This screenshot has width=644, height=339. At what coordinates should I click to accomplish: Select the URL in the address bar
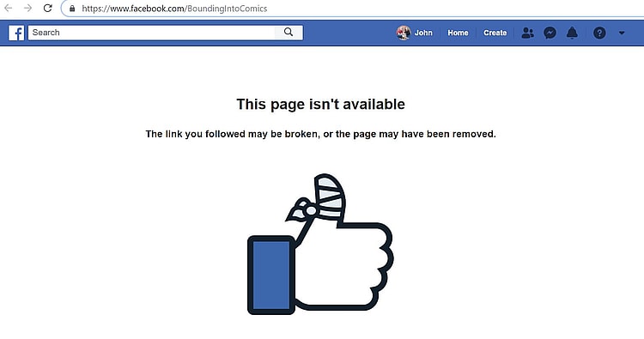tap(174, 9)
